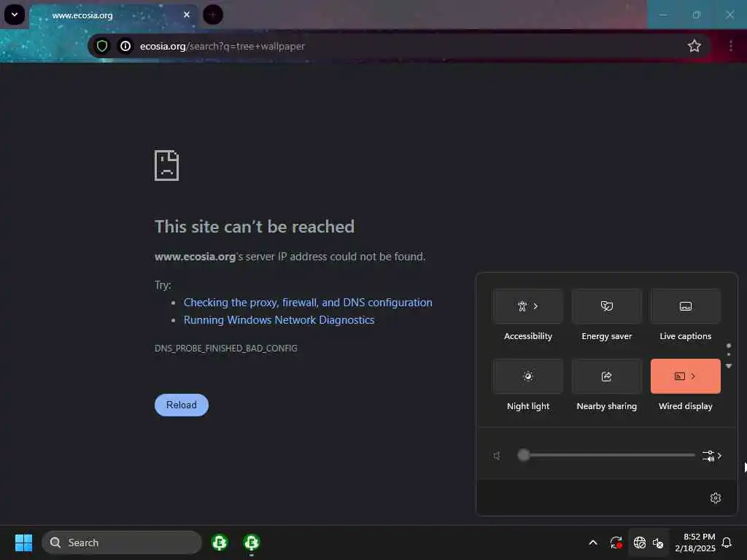Image resolution: width=747 pixels, height=560 pixels.
Task: Open network globe tray icon
Action: click(639, 542)
